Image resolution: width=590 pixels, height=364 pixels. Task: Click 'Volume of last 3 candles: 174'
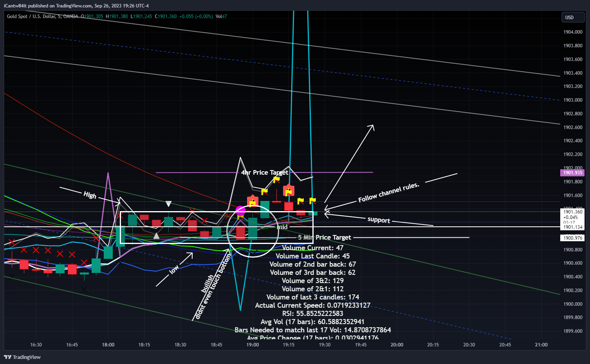(x=312, y=297)
